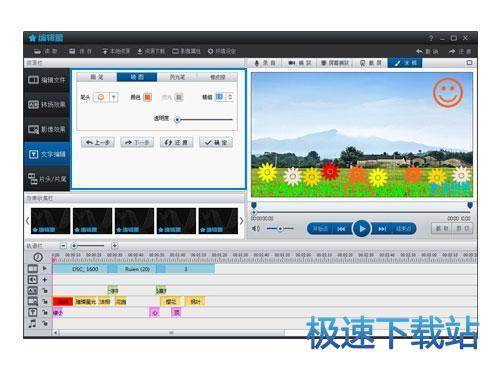This screenshot has width=500, height=370.
Task: Click the right arrow of the effect thumbnails
Action: tap(241, 221)
